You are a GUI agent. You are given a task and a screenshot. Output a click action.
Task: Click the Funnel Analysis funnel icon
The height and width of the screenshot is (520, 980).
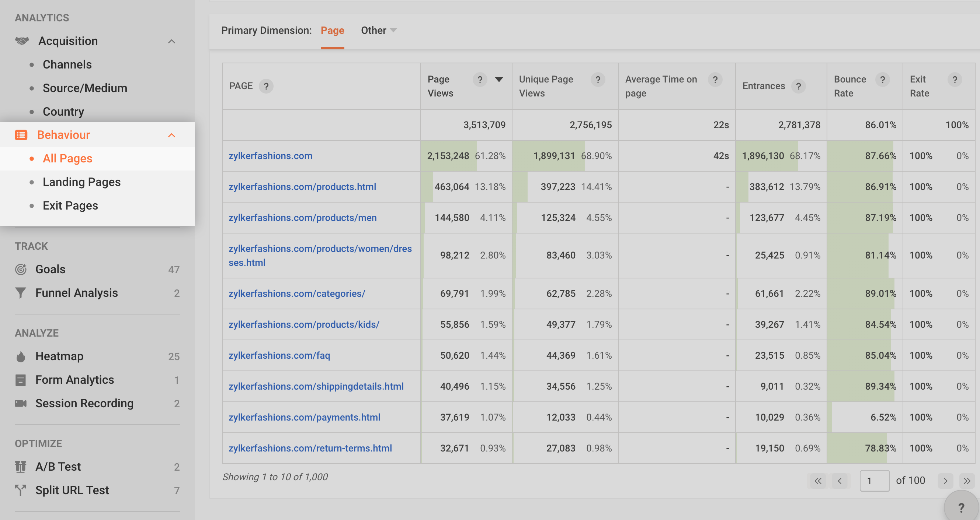21,293
